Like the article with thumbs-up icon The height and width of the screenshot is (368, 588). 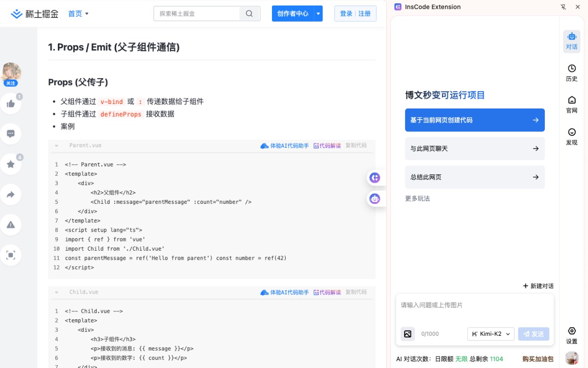11,103
